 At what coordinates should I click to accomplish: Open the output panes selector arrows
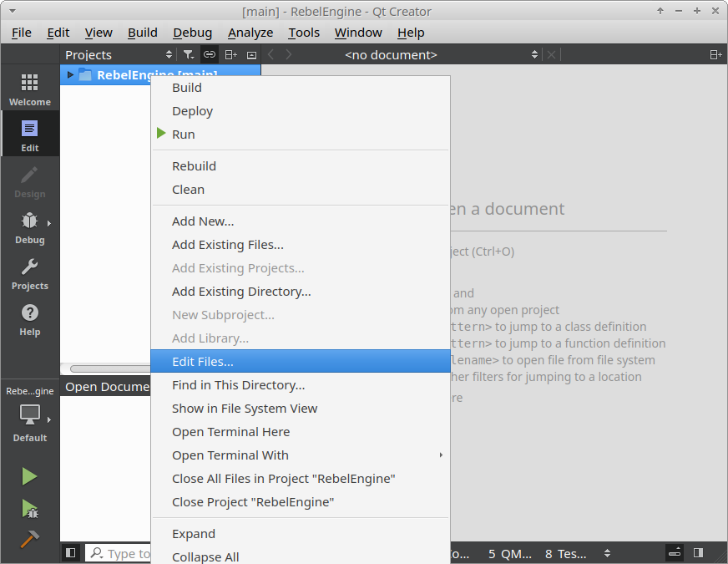607,553
